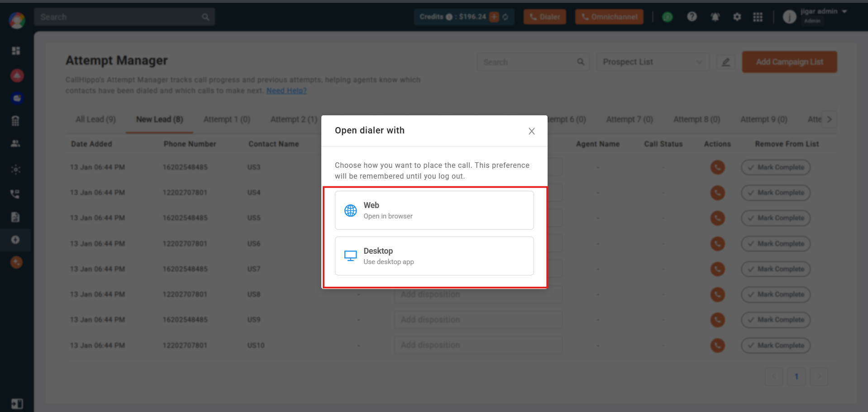Open the Dialer button in header

coord(545,17)
